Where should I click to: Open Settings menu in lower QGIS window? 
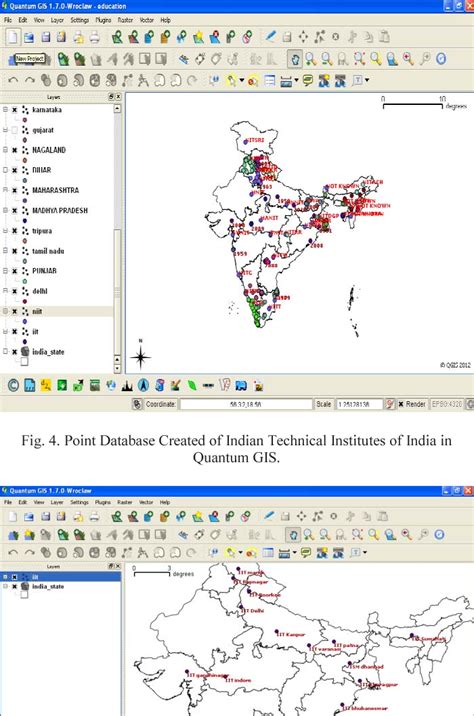79,502
